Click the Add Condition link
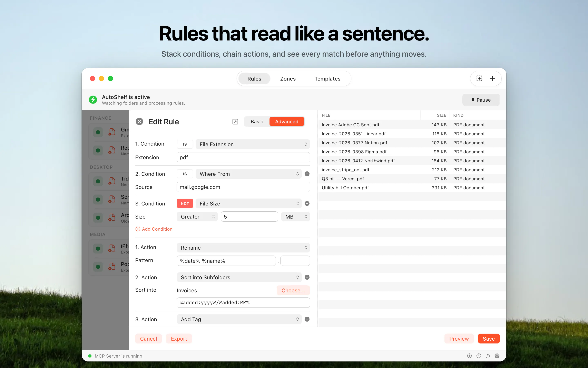 (x=154, y=229)
